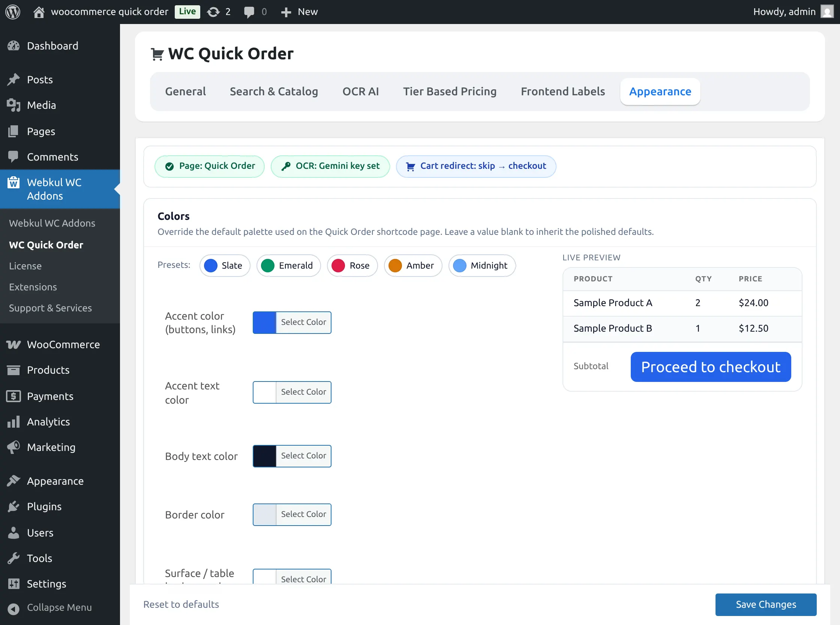The height and width of the screenshot is (625, 840).
Task: Open Support & Services submenu item
Action: click(50, 308)
